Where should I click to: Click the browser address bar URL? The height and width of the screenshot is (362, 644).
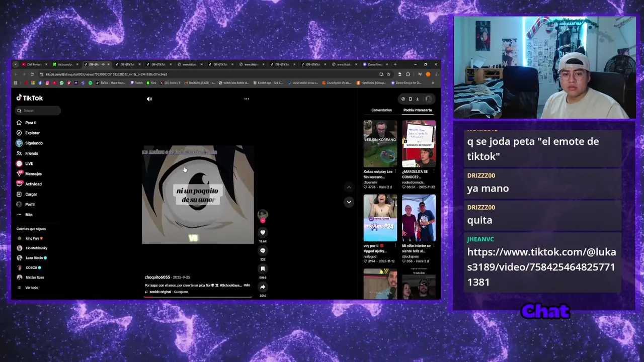(x=106, y=74)
